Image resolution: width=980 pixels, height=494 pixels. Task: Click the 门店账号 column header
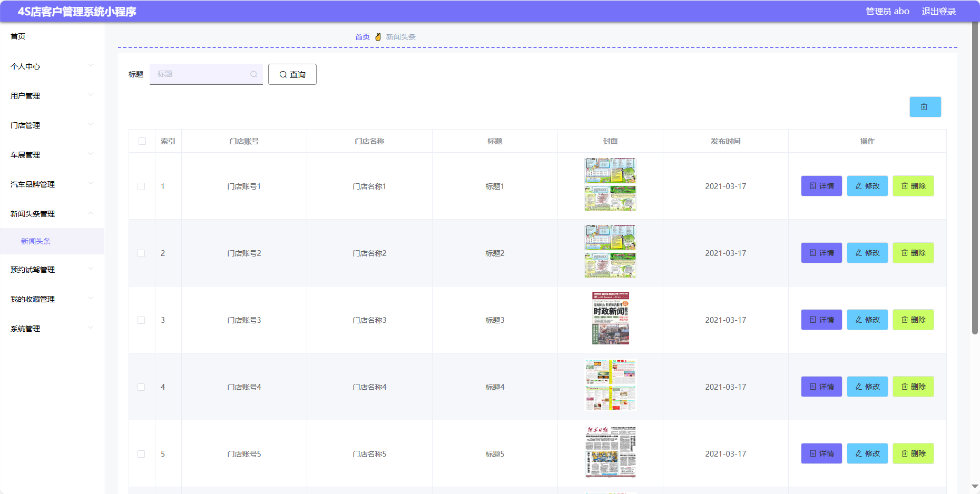pos(244,141)
